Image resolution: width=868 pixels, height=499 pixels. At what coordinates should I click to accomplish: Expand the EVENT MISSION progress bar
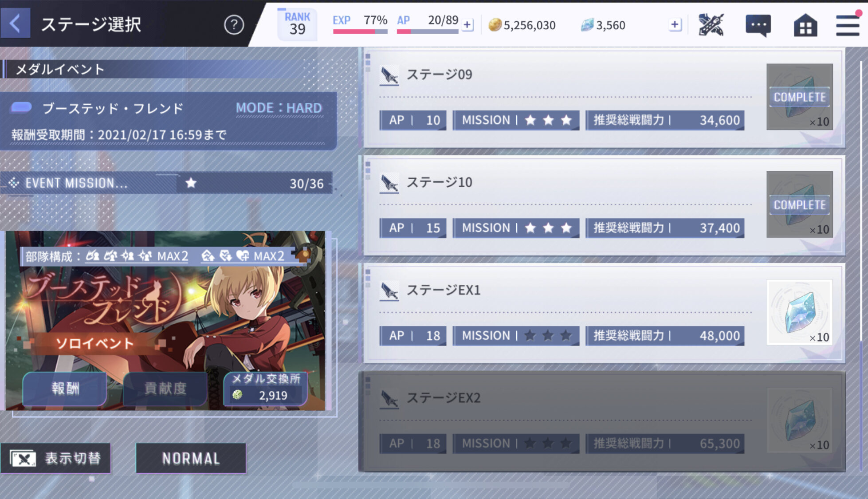coord(166,183)
